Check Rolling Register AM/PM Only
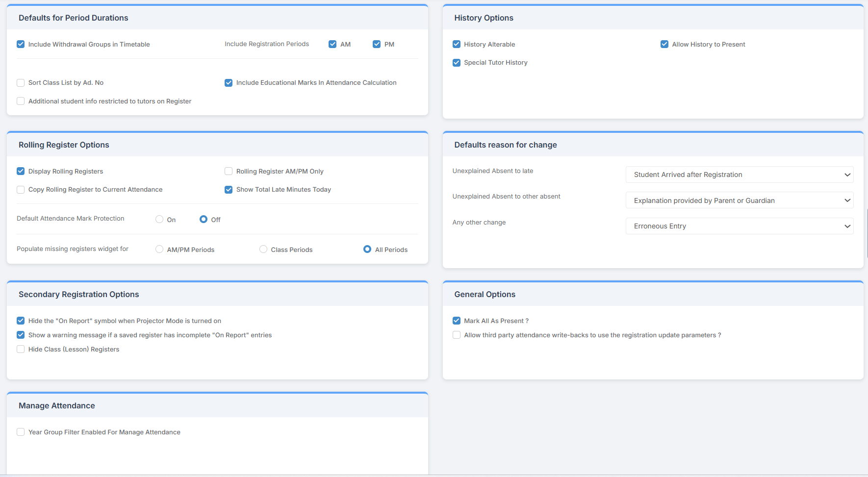 pos(228,171)
